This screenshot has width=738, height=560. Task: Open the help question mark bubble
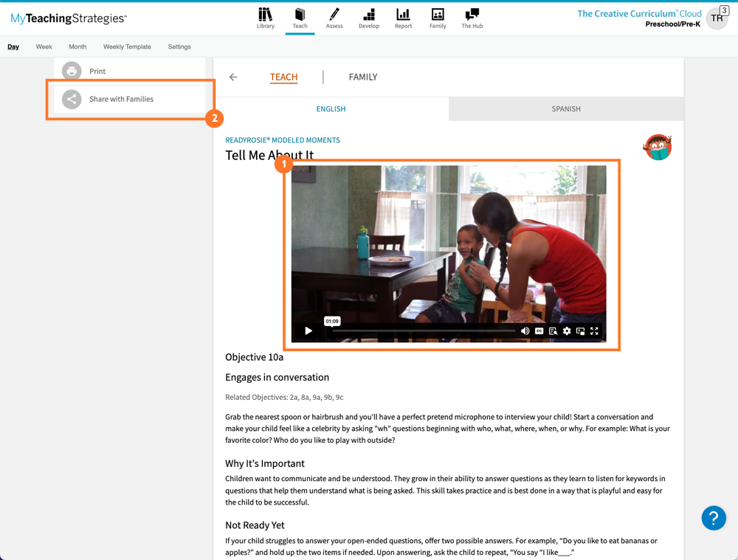click(x=714, y=519)
